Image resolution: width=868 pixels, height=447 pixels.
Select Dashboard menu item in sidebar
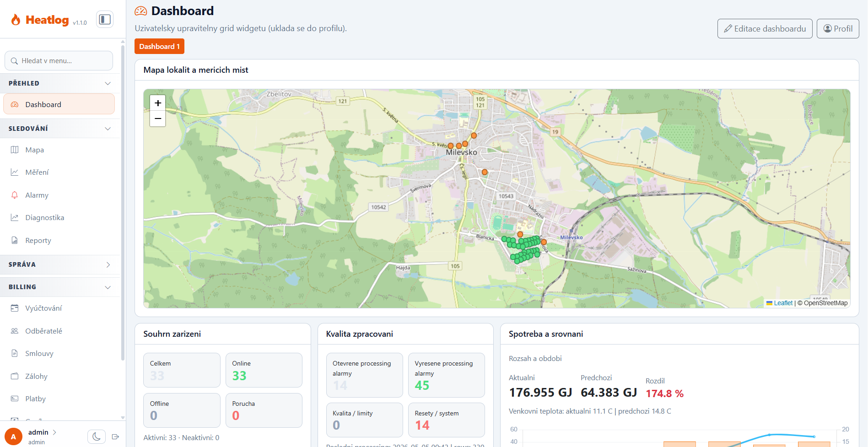coord(59,104)
